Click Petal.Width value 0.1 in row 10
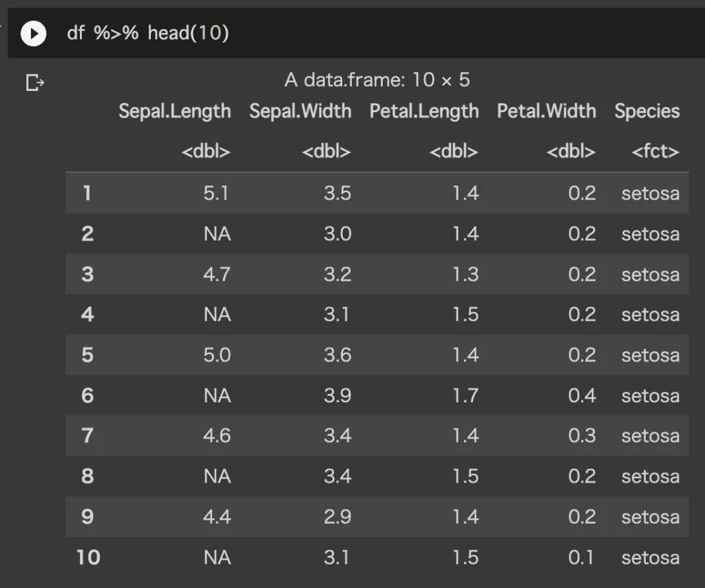 [582, 557]
